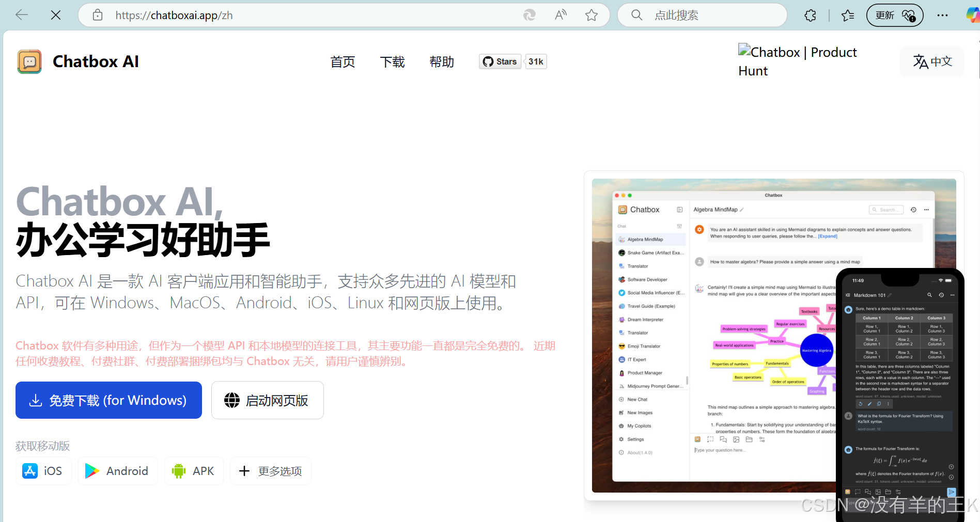Screen dimensions: 980x522
Task: Expand 更多选项 download options
Action: pyautogui.click(x=271, y=471)
